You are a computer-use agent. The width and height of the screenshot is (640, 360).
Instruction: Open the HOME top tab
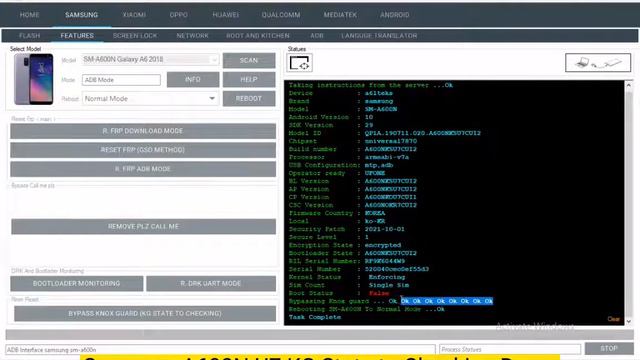pyautogui.click(x=29, y=15)
